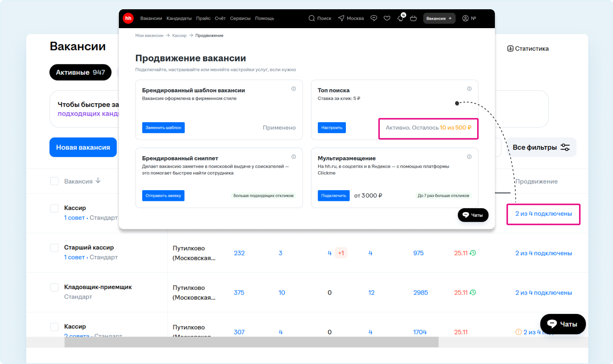
Task: Open Кандидаты in top menu
Action: click(x=179, y=18)
